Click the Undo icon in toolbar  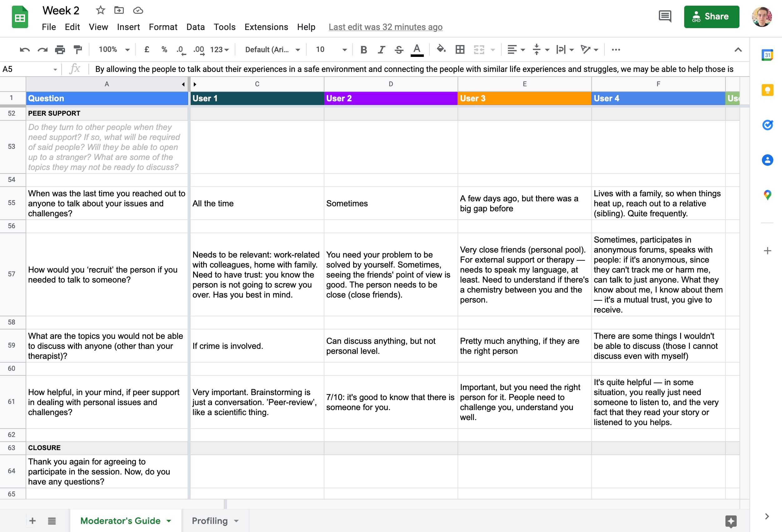(x=25, y=50)
